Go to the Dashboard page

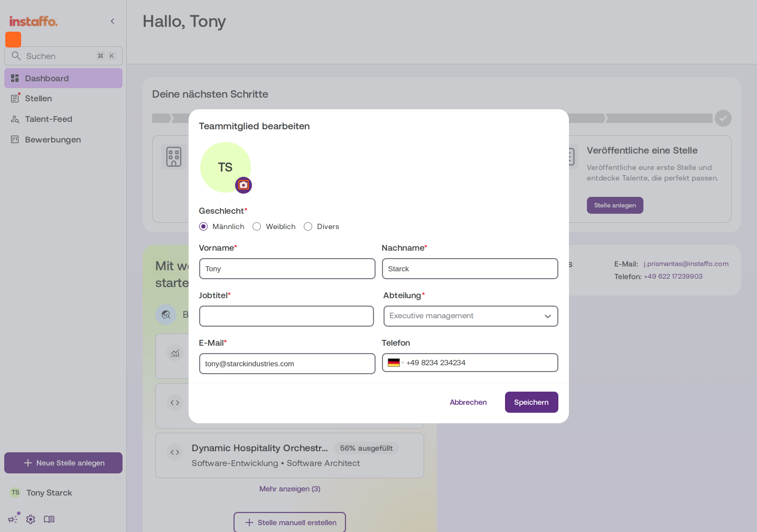tap(63, 78)
